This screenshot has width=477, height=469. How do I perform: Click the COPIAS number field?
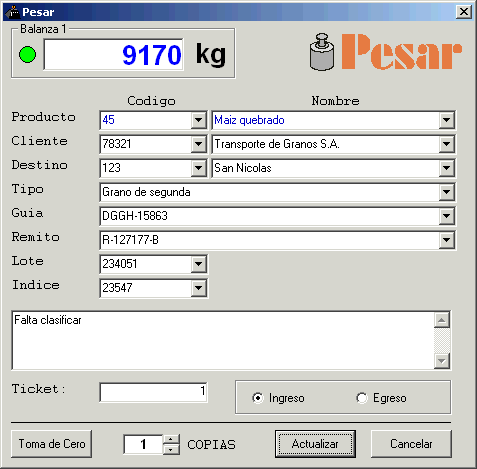(143, 444)
